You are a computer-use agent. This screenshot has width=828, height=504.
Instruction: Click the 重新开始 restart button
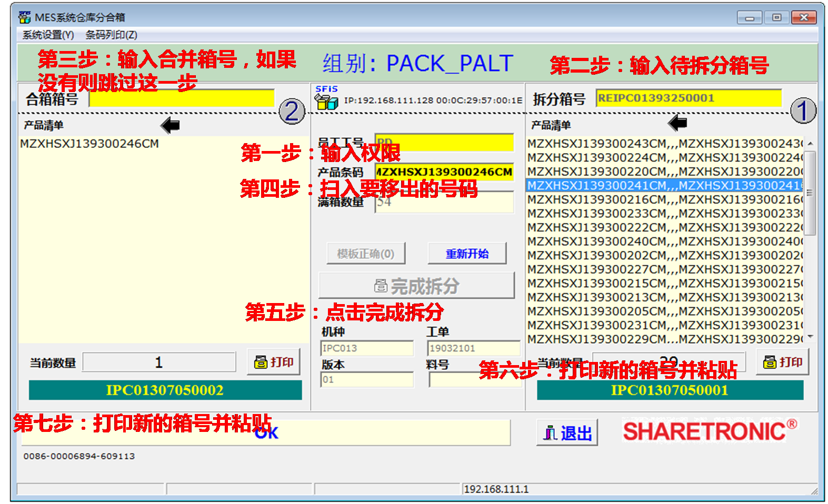pos(467,254)
